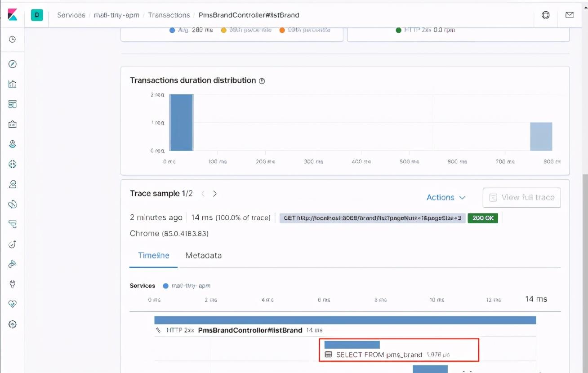Toggle the 99th percentile legend
Screen dimensions: 588x373
[305, 30]
